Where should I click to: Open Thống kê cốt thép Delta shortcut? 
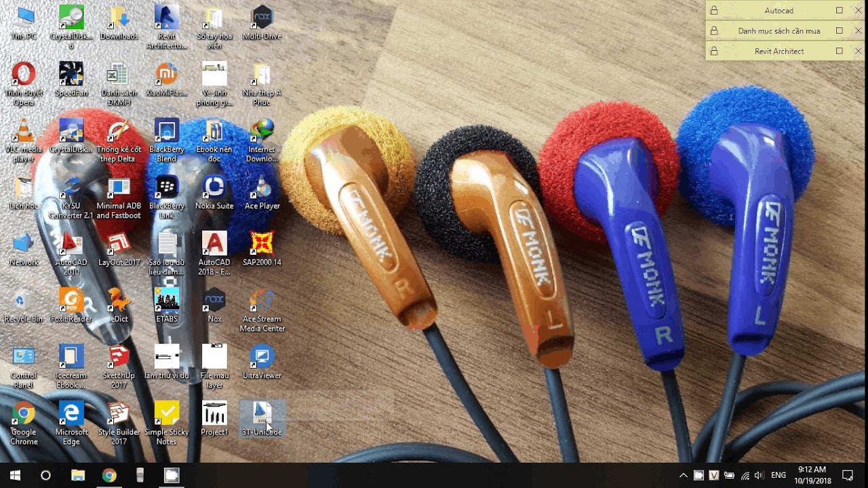click(119, 141)
